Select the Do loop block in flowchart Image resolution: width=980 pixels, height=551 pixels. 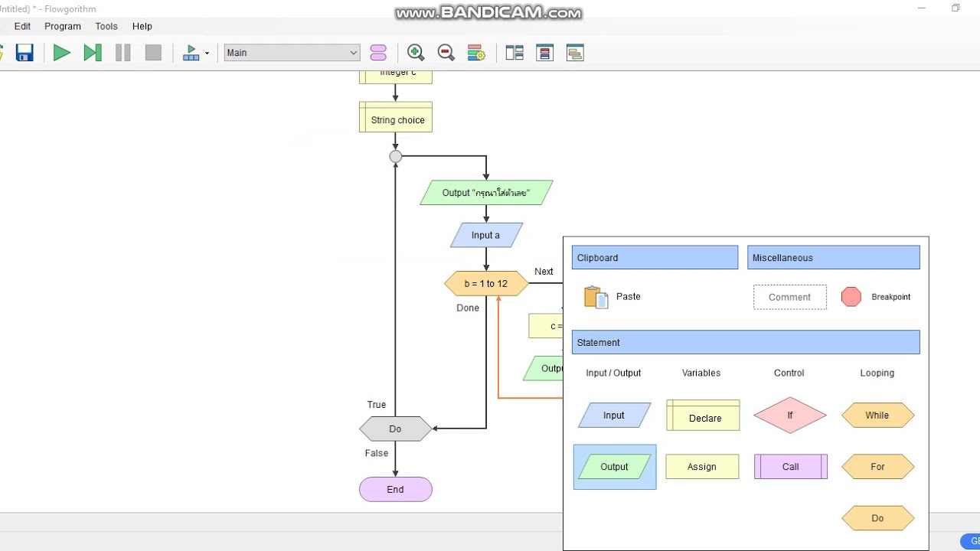coord(395,429)
